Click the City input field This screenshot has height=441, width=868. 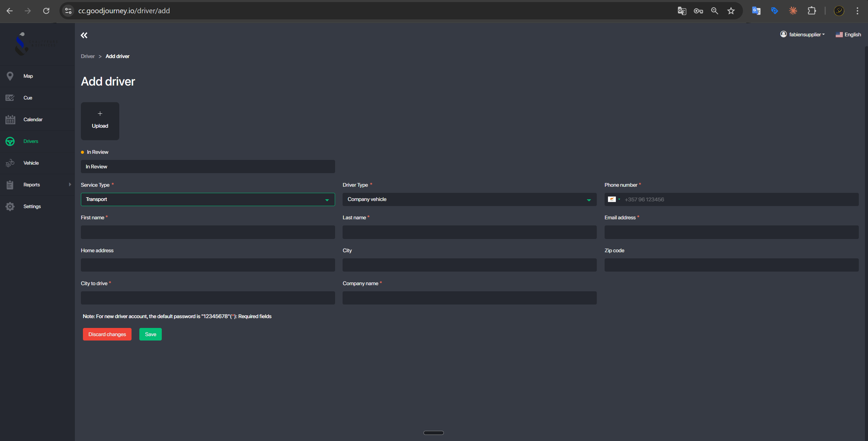469,265
